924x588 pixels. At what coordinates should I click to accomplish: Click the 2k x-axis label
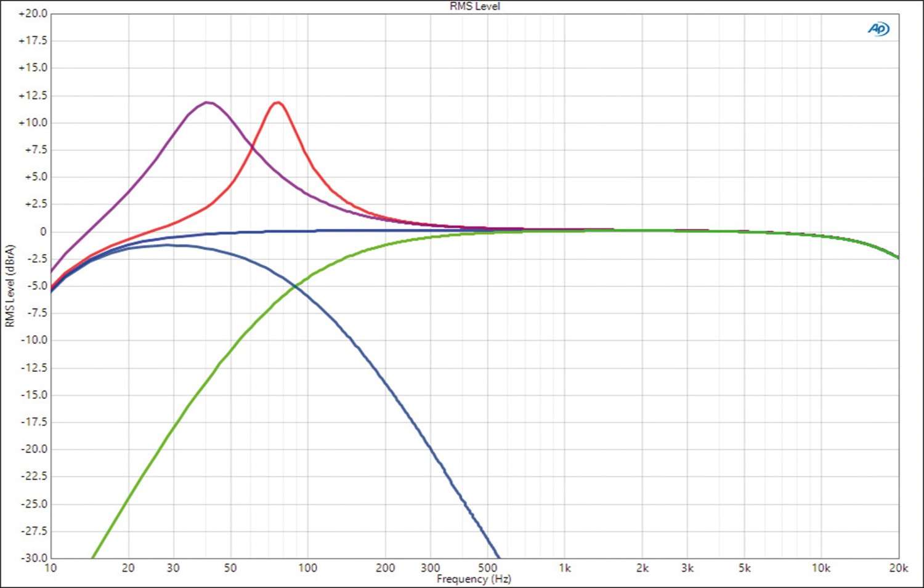[642, 568]
